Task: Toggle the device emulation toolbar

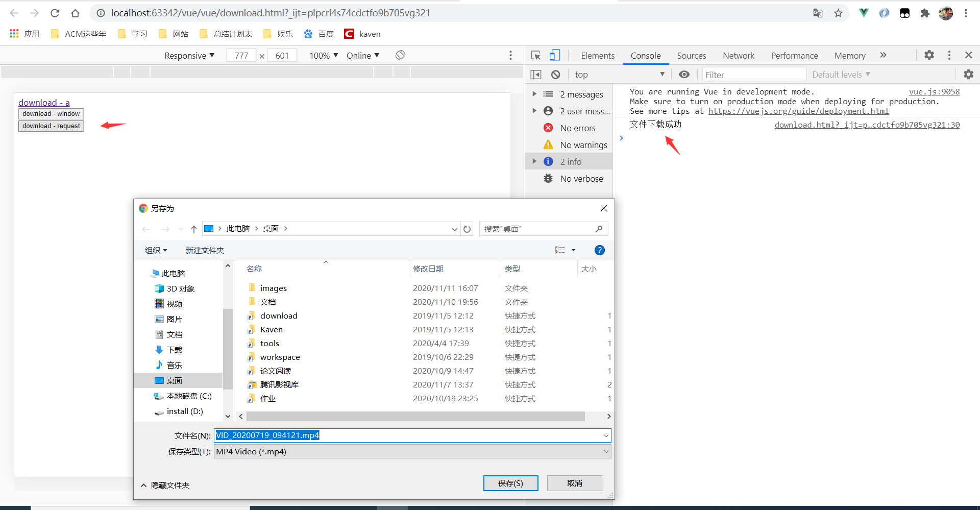Action: [555, 55]
